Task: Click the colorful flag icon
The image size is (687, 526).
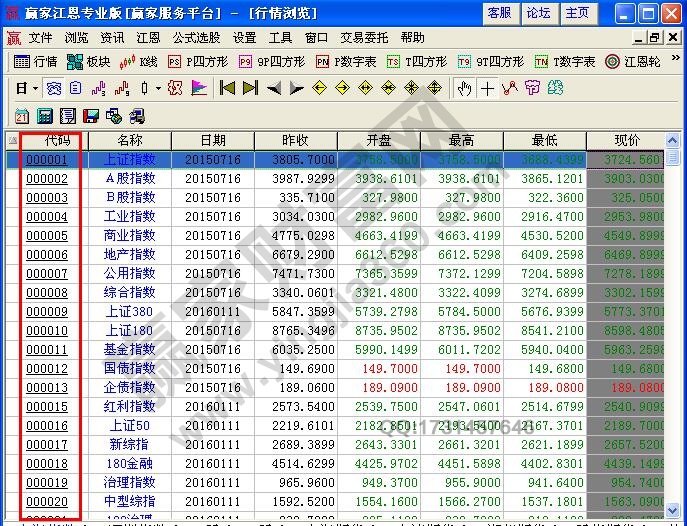Action: click(199, 88)
